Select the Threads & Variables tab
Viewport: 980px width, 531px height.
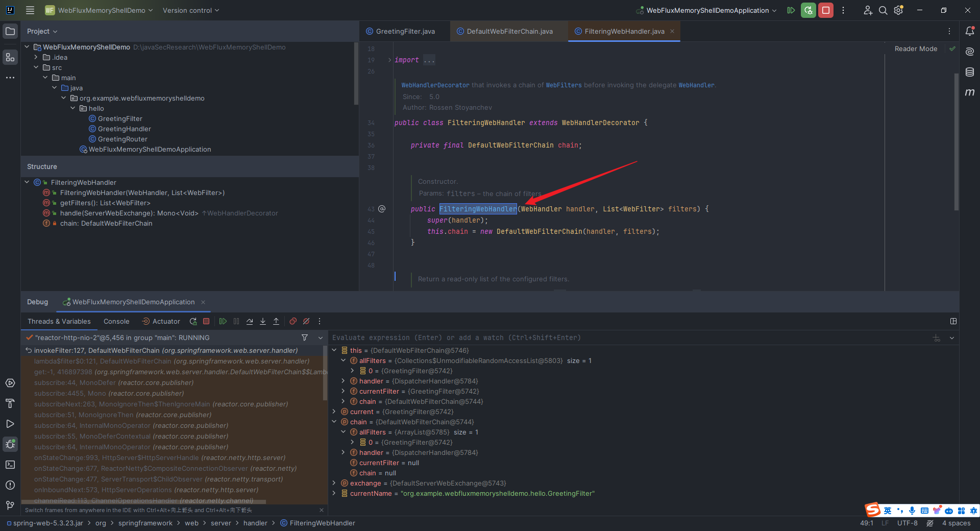(x=59, y=321)
